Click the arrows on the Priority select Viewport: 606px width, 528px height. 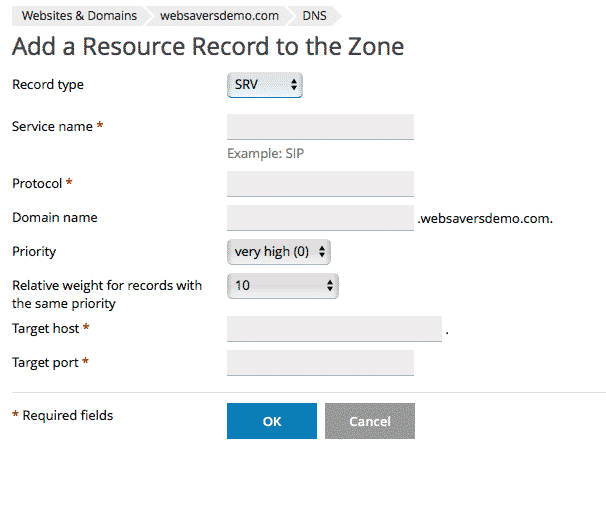(322, 252)
